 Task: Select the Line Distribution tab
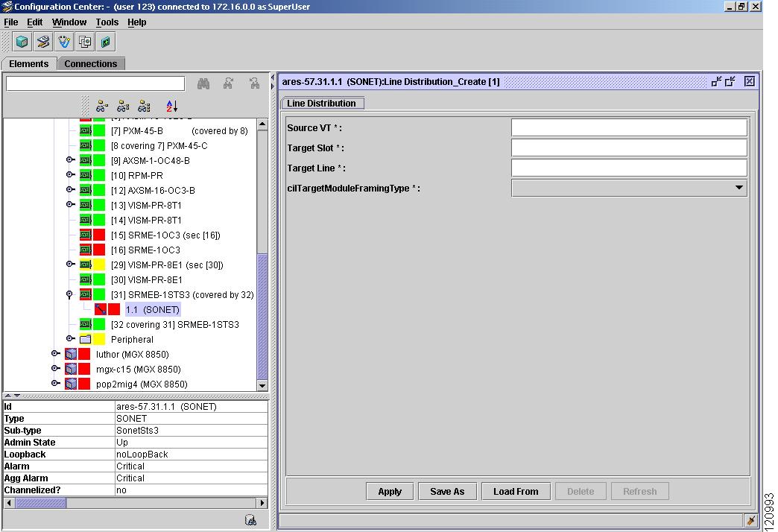[x=321, y=104]
